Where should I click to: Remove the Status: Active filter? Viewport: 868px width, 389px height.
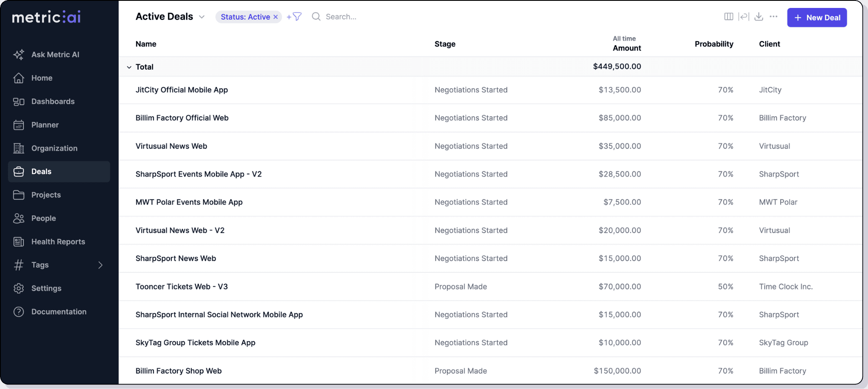pyautogui.click(x=276, y=17)
